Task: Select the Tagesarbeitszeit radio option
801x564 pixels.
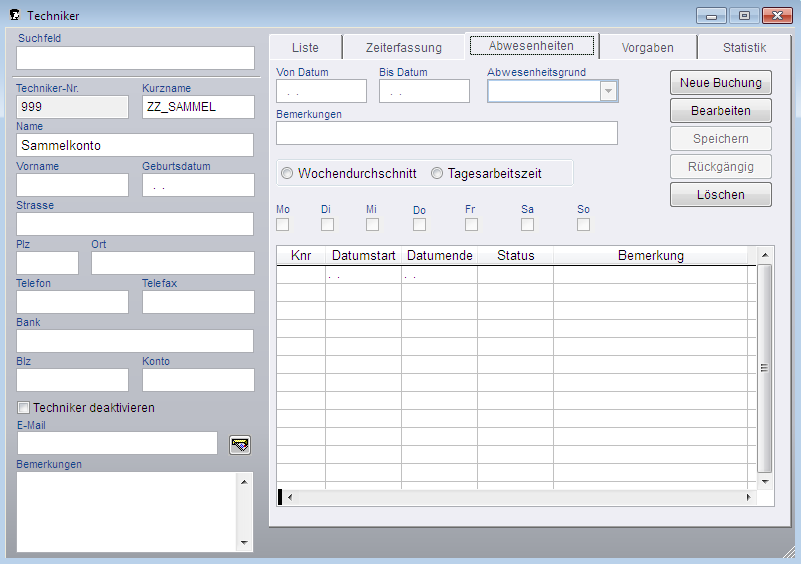Action: (437, 173)
